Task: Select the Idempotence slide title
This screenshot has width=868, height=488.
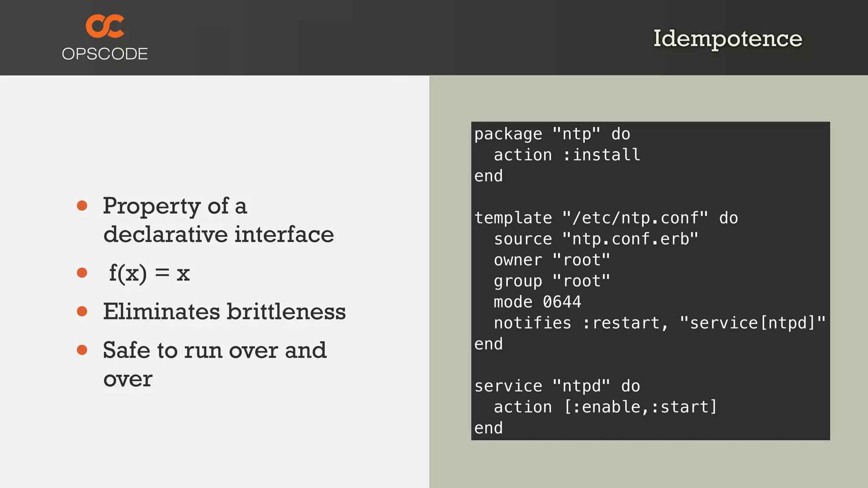Action: (x=728, y=39)
